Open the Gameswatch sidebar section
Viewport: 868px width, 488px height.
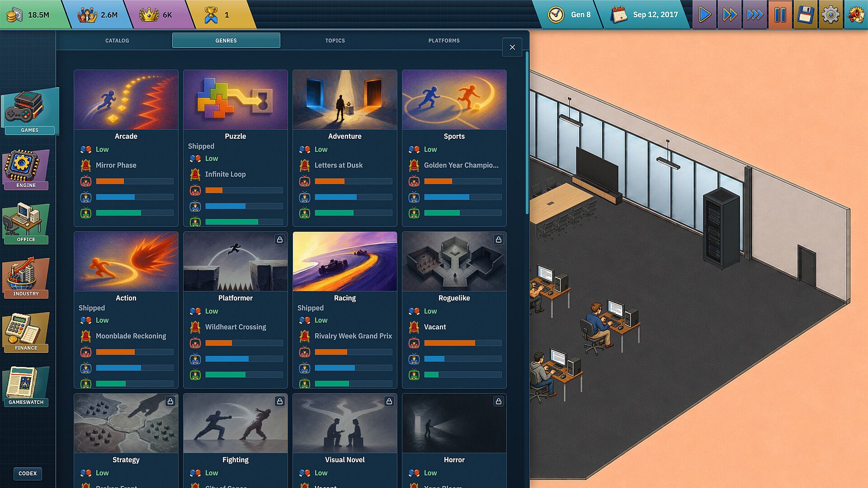point(26,386)
